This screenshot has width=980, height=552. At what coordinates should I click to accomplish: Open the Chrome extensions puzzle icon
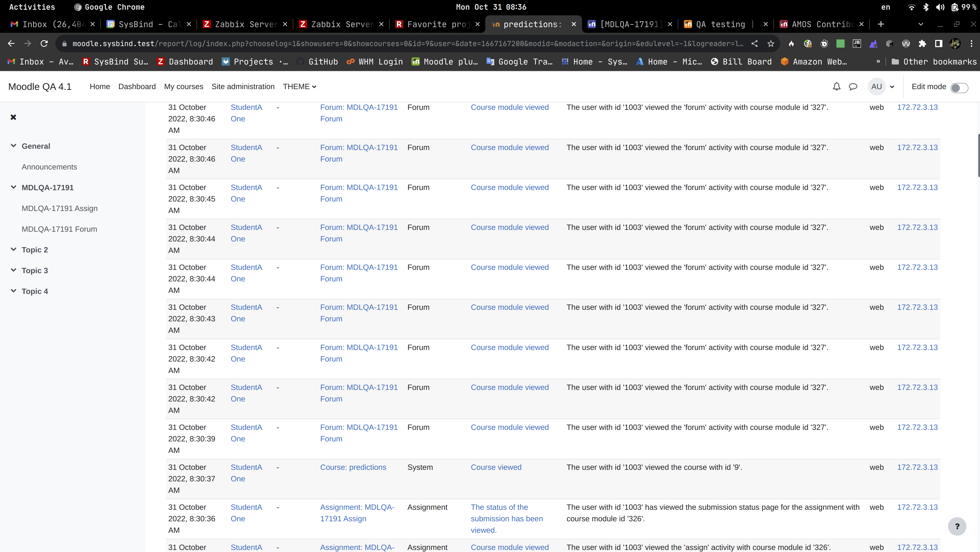[x=922, y=44]
